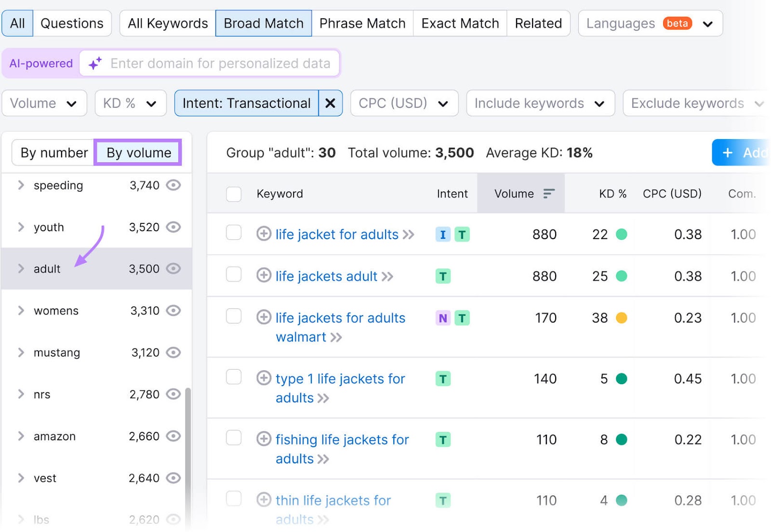Click plus icon next to life jacket for adults
771x532 pixels.
coord(264,234)
